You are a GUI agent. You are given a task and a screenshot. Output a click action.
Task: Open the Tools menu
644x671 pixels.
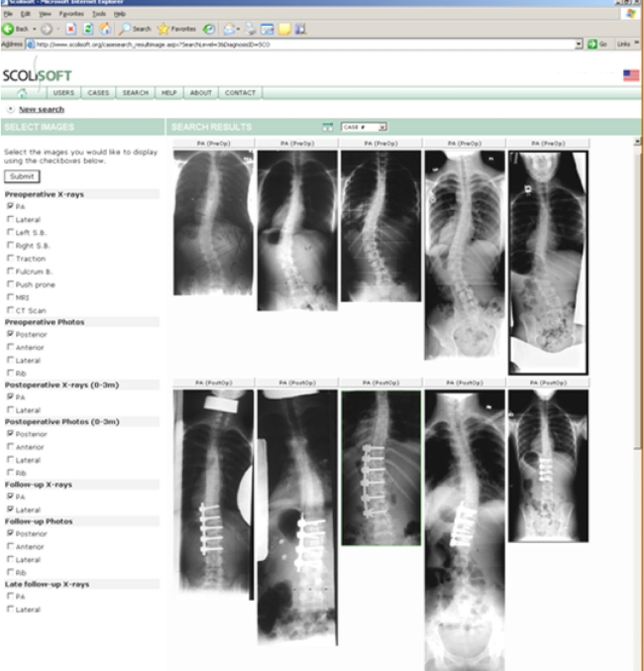(x=99, y=14)
